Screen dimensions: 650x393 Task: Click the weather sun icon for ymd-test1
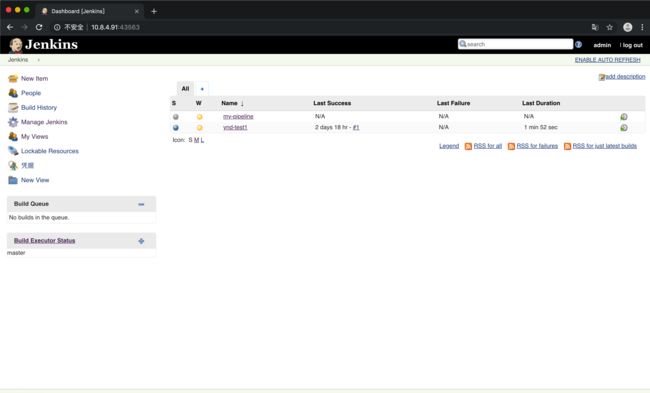point(199,128)
